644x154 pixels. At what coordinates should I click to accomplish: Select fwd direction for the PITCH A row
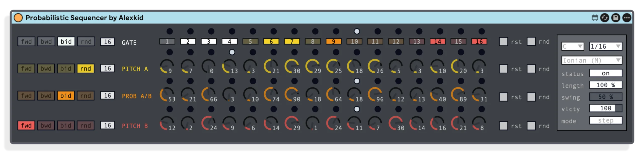(x=26, y=69)
